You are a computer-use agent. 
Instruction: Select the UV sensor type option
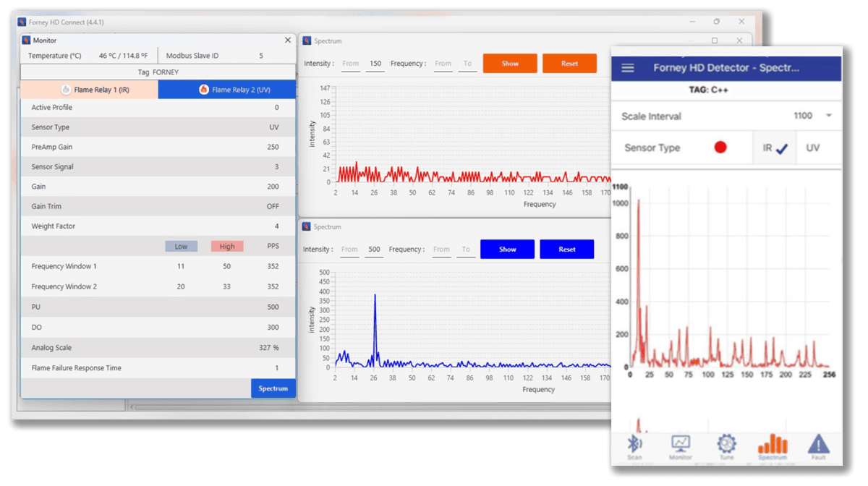813,148
